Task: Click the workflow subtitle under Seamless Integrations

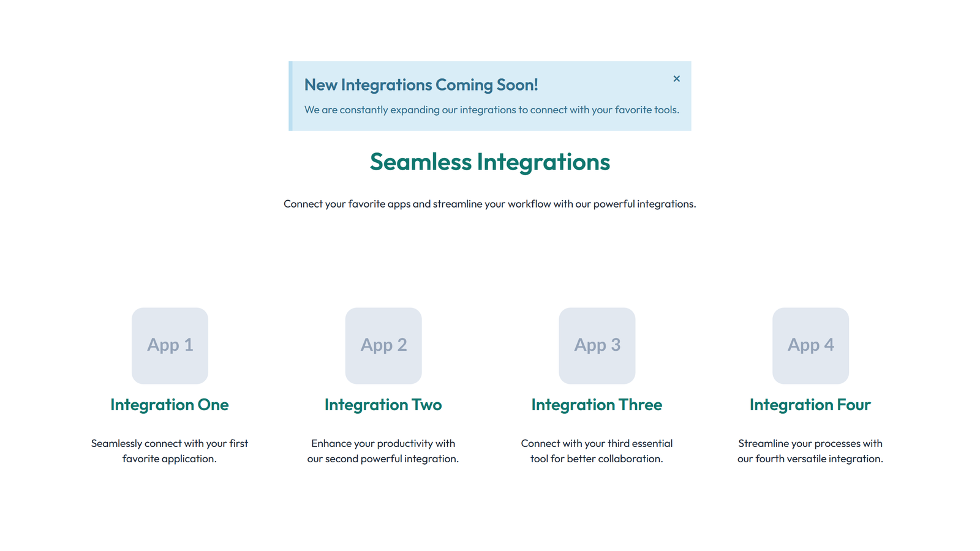Action: point(489,204)
